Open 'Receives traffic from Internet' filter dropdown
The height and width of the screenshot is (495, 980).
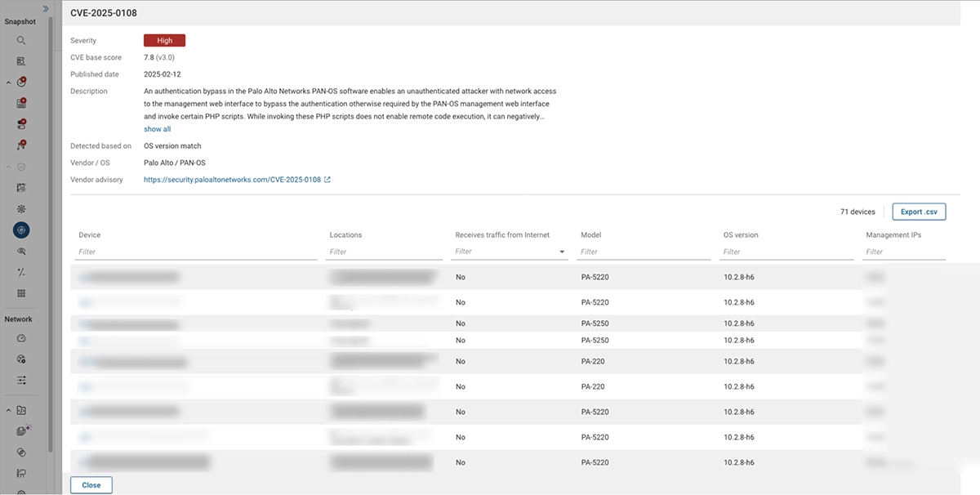(562, 252)
